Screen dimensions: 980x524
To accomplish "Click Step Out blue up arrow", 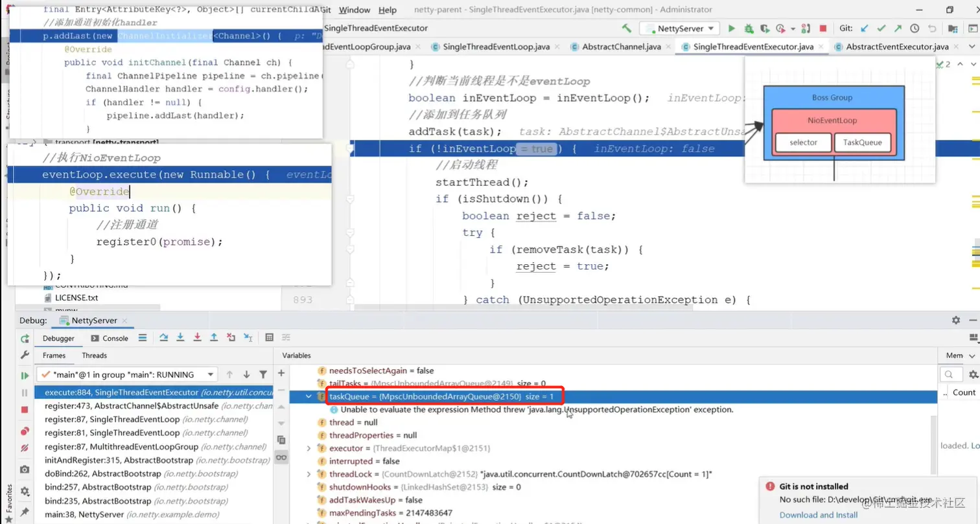I will click(214, 338).
